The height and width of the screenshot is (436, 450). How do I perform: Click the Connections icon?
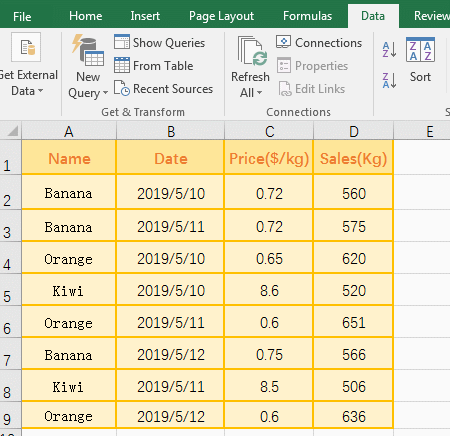(x=283, y=42)
